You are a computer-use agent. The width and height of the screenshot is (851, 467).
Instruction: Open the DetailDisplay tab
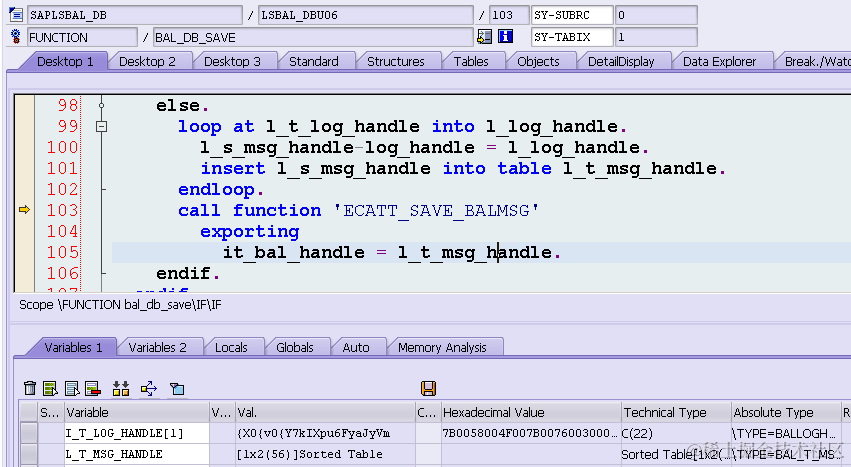621,61
